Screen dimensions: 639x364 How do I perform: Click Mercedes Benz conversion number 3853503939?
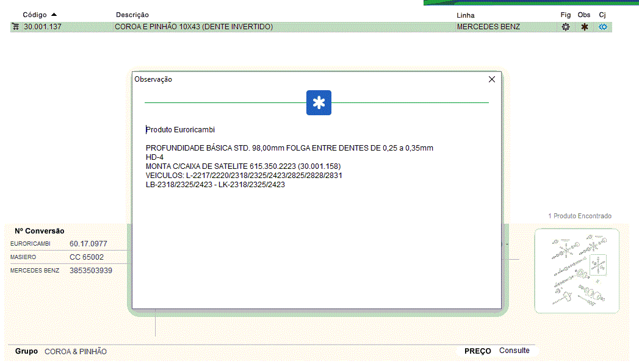coord(90,271)
